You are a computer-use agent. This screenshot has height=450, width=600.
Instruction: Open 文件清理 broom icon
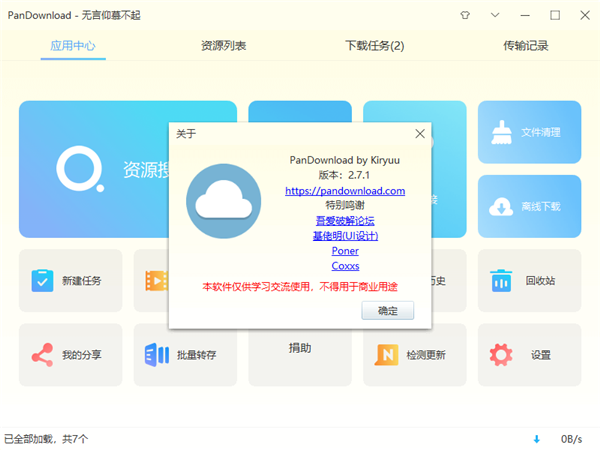[501, 132]
